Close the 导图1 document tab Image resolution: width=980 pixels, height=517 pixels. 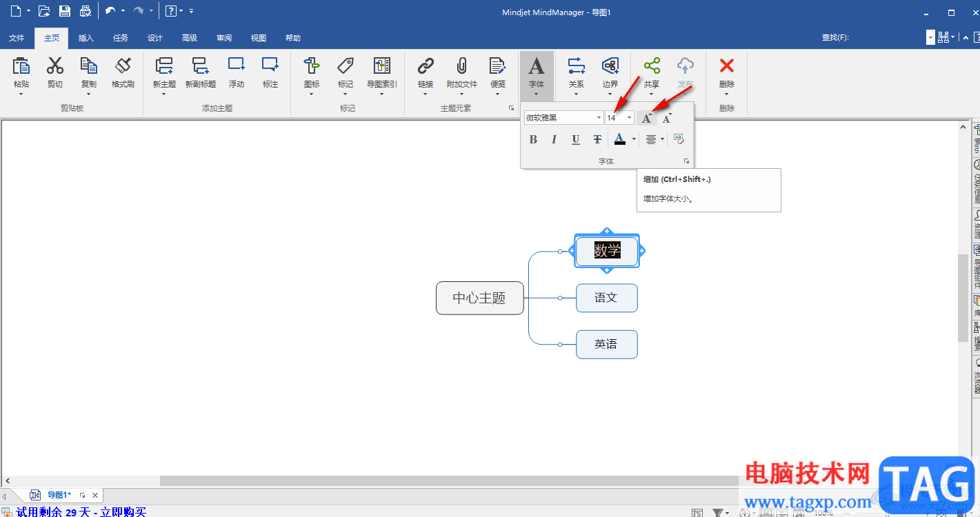click(x=95, y=495)
